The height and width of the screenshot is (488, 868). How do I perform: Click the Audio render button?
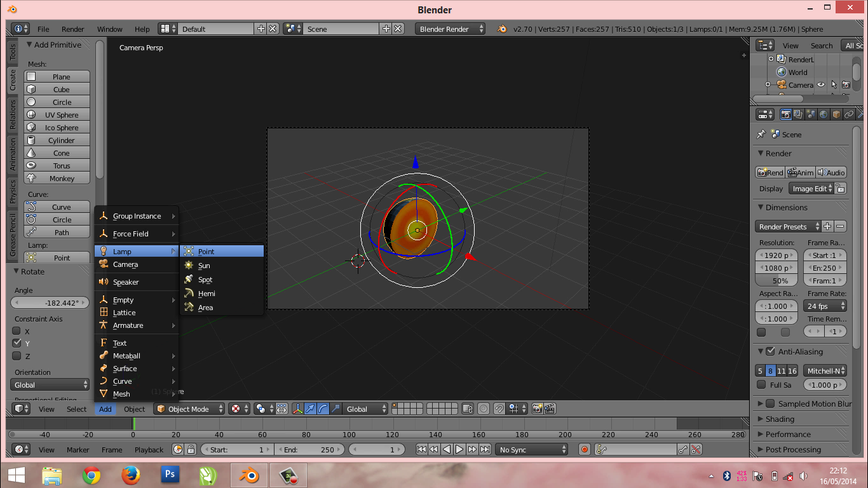(831, 172)
